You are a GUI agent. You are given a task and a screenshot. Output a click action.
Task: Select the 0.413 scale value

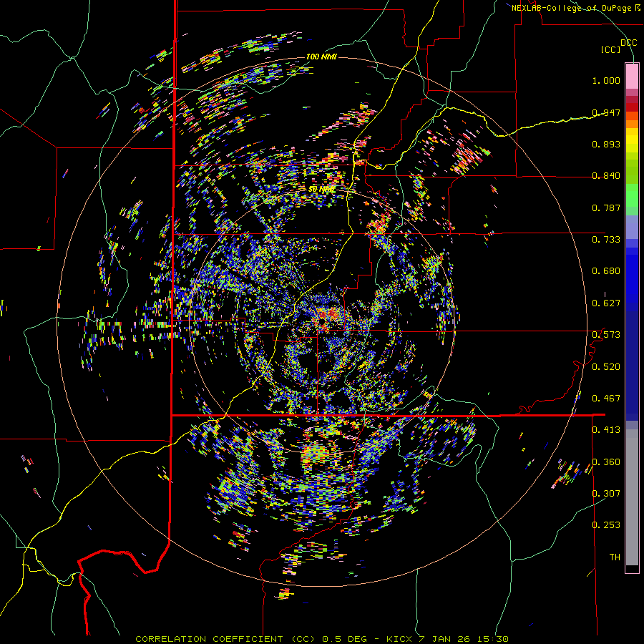pos(606,430)
